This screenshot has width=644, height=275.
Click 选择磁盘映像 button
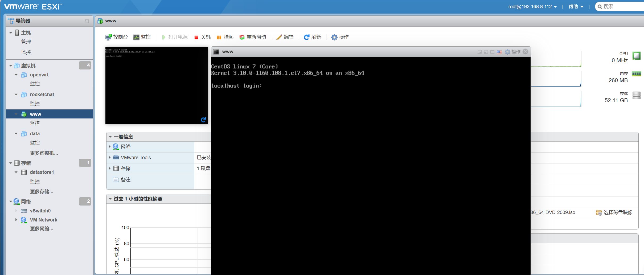614,212
